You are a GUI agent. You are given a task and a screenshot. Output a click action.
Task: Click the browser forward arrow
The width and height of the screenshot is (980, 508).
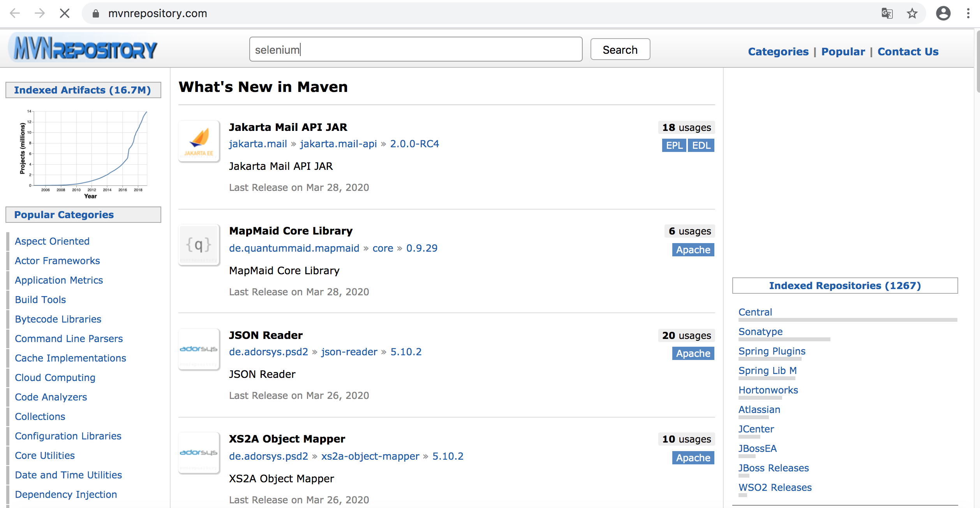pos(39,13)
